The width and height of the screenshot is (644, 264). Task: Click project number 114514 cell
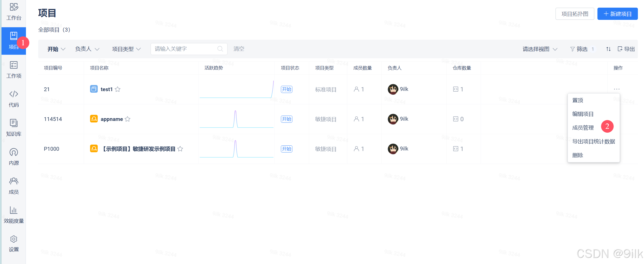click(53, 119)
